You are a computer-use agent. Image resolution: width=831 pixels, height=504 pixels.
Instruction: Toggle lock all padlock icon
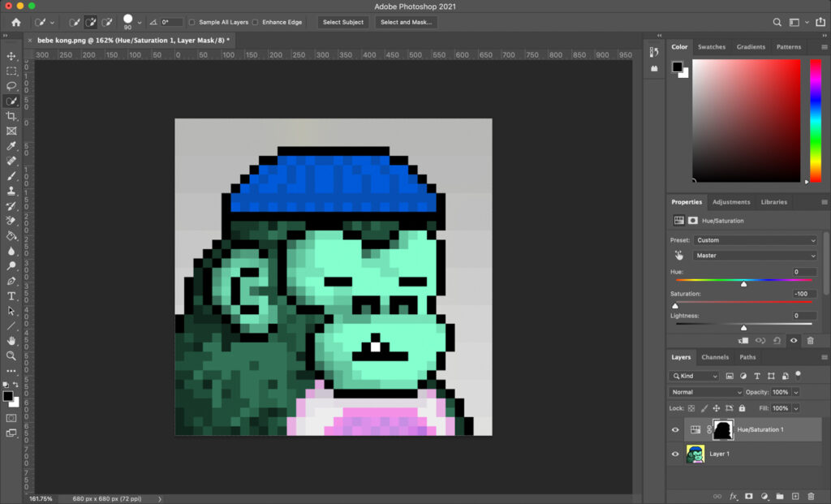pos(742,408)
